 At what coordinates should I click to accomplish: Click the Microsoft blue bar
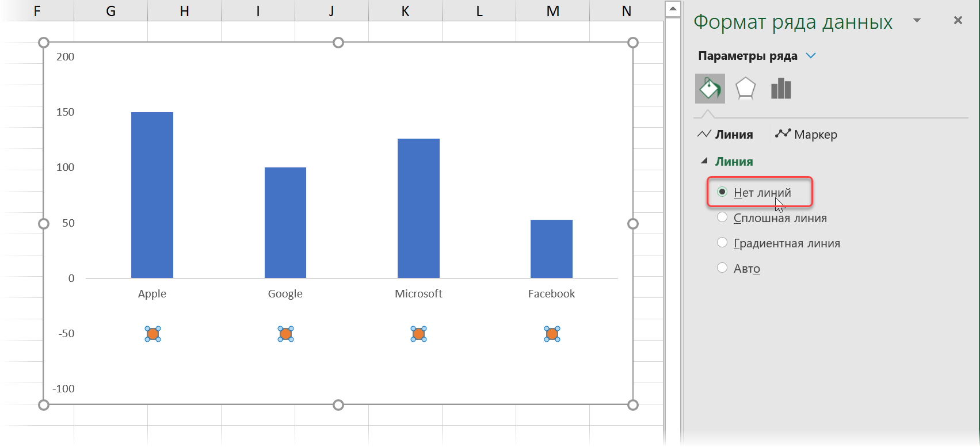418,208
